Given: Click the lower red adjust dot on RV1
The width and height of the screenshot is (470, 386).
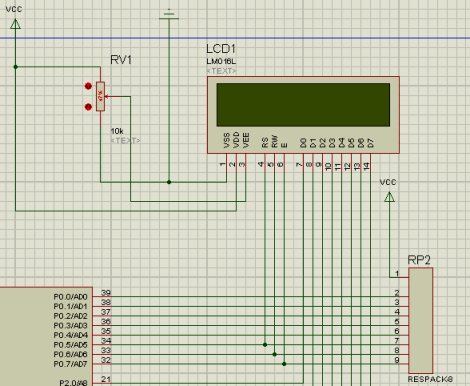Looking at the screenshot, I should 88,107.
